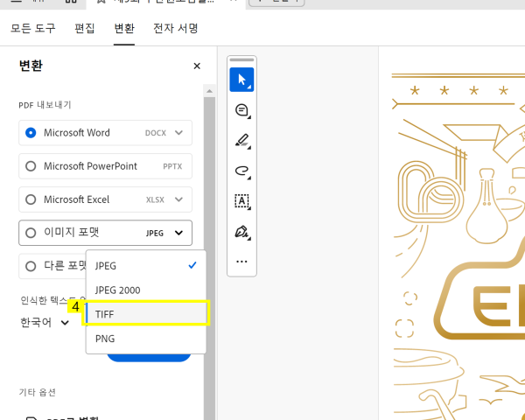The width and height of the screenshot is (525, 420).
Task: Select the arrow selection tool
Action: (x=241, y=80)
